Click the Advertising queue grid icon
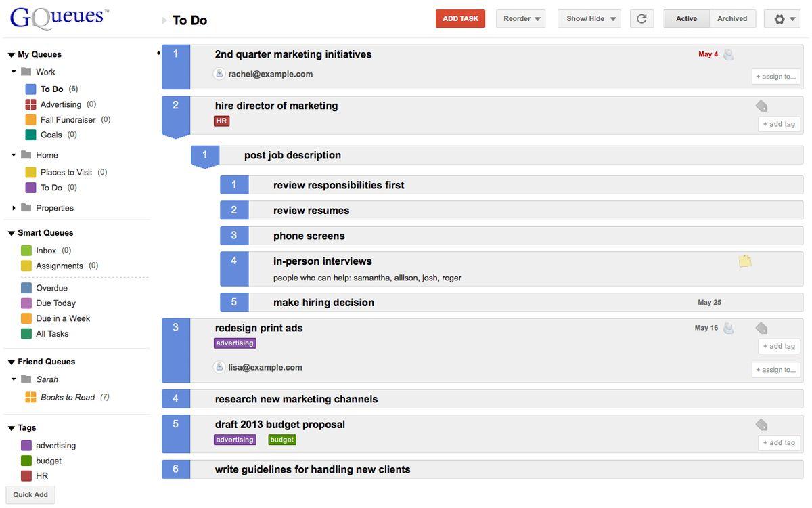 tap(30, 104)
